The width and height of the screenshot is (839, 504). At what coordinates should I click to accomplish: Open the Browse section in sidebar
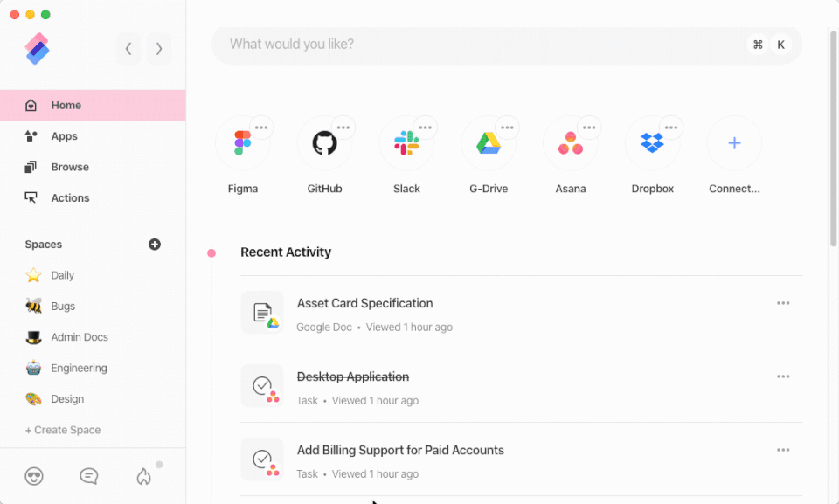93,167
